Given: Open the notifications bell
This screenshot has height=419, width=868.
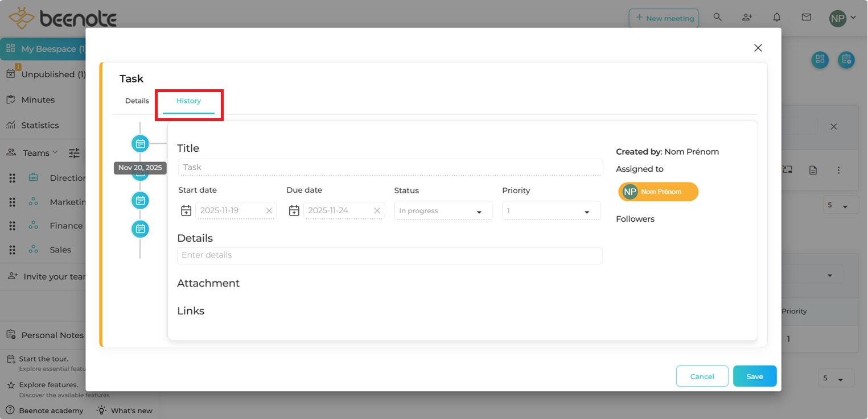Looking at the screenshot, I should (x=776, y=18).
